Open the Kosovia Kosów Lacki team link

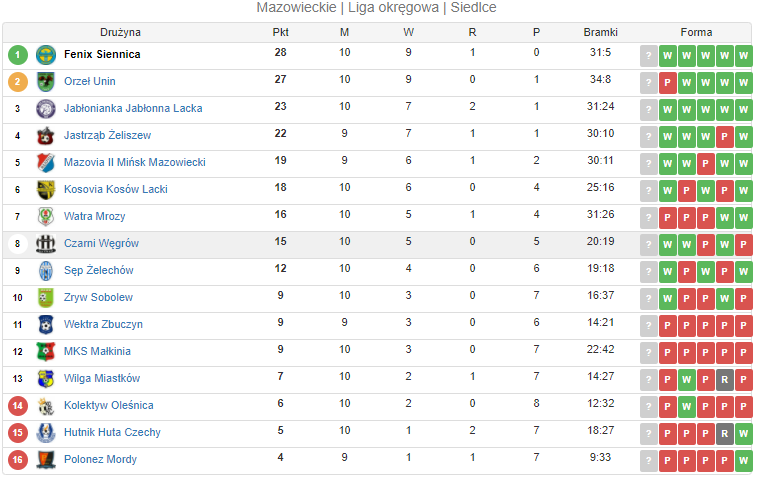pyautogui.click(x=116, y=190)
